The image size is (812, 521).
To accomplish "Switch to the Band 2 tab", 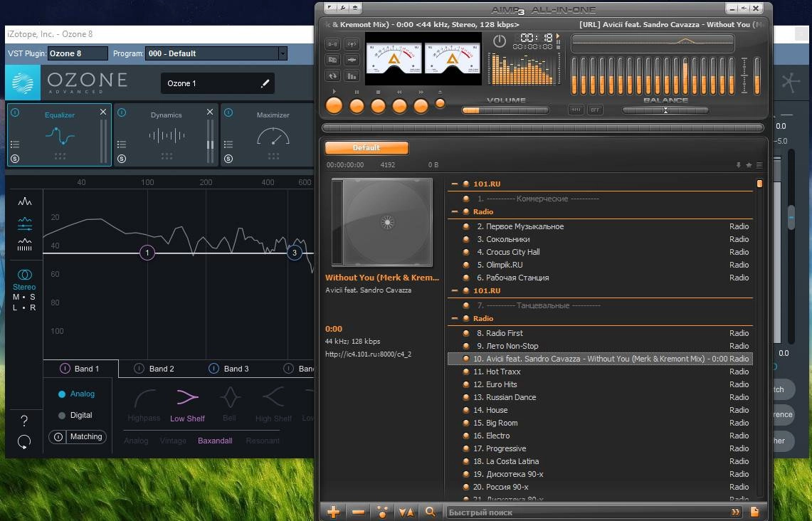I will coord(162,369).
